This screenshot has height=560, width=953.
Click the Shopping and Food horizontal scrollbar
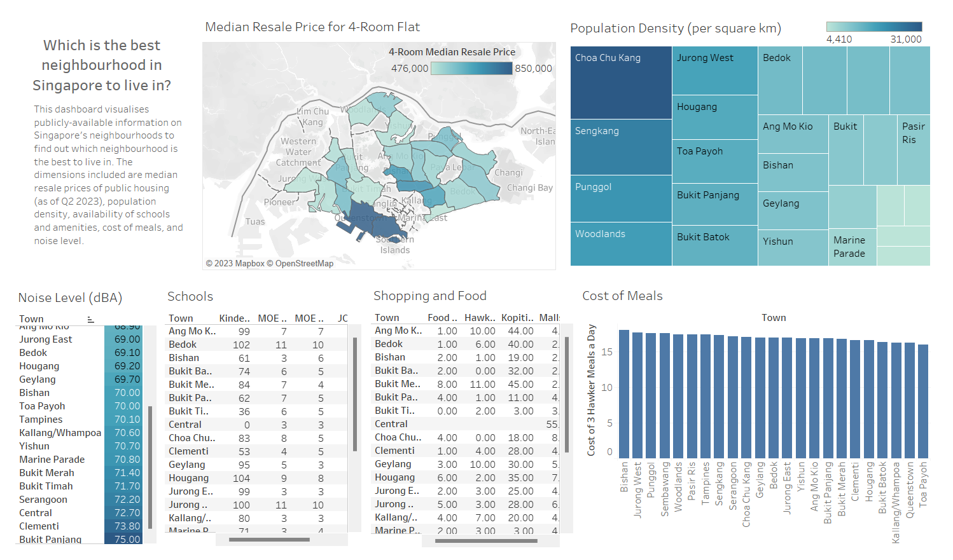coord(486,541)
